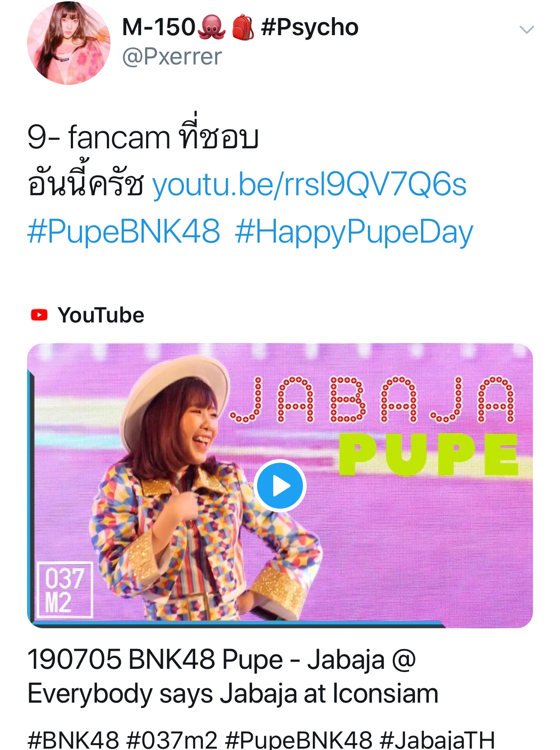Open the #HappyPupeDay hashtag
The image size is (560, 750).
coord(354,232)
